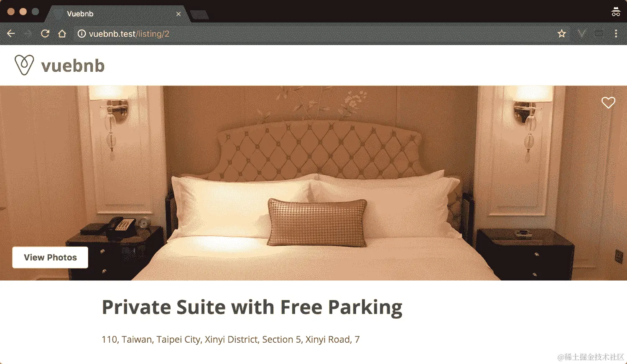This screenshot has height=364, width=627.
Task: Select the Vuebnb browser tab
Action: [113, 14]
